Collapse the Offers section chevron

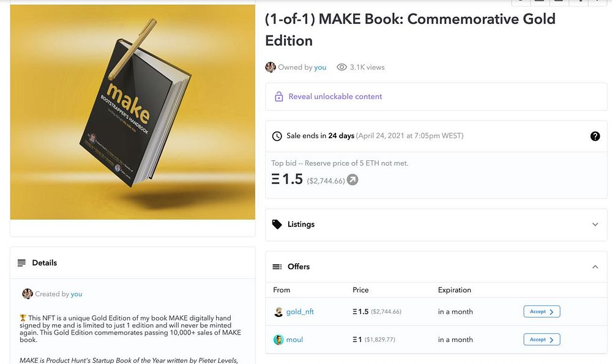pos(595,267)
